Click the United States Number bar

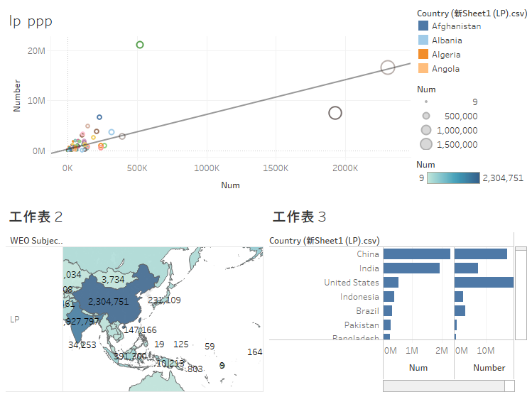pyautogui.click(x=483, y=283)
